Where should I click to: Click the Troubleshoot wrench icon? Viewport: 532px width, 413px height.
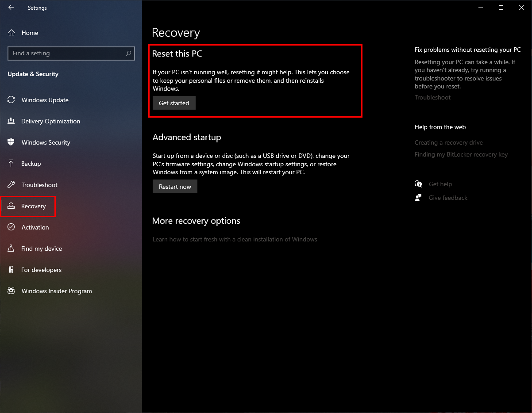[x=12, y=185]
